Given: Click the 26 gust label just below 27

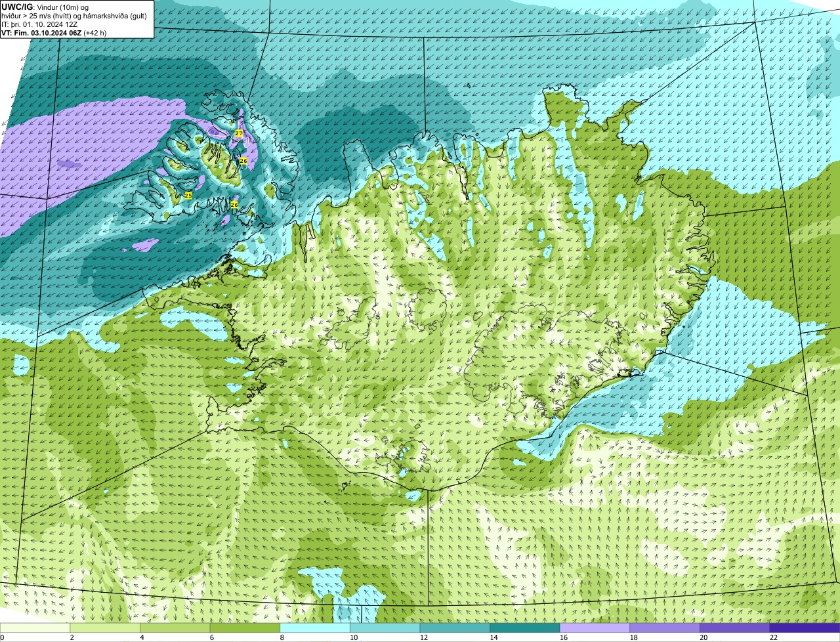Looking at the screenshot, I should [x=243, y=161].
